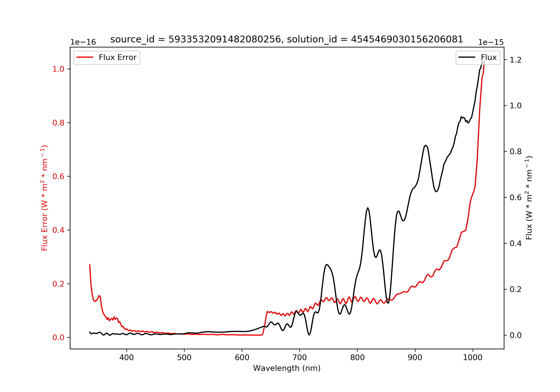Click the 1e−16 left axis exponent label

coord(83,42)
